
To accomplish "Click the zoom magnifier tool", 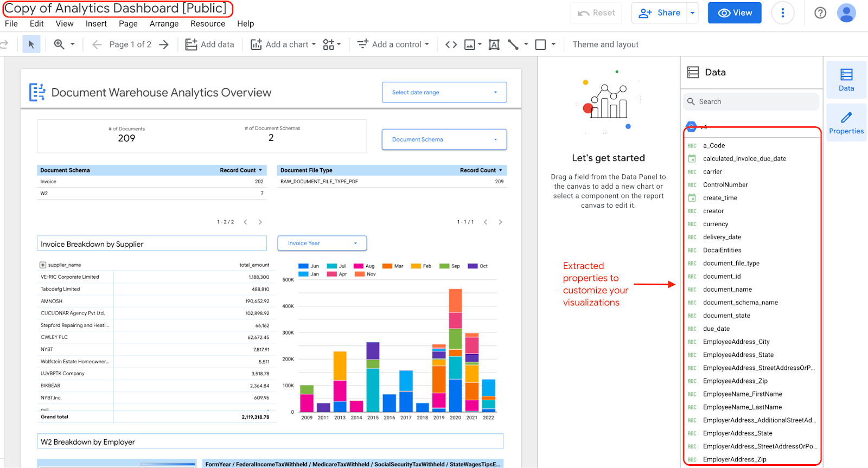I will pyautogui.click(x=59, y=44).
